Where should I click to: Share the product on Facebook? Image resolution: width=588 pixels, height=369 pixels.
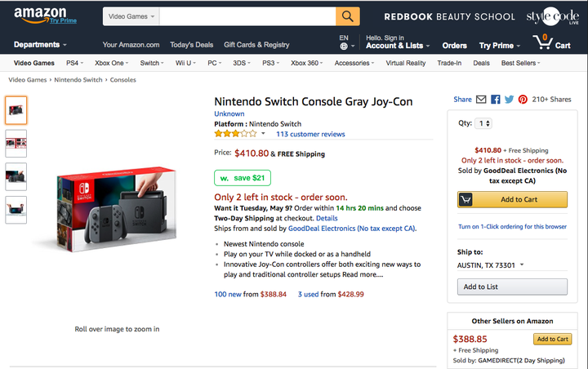pyautogui.click(x=495, y=100)
